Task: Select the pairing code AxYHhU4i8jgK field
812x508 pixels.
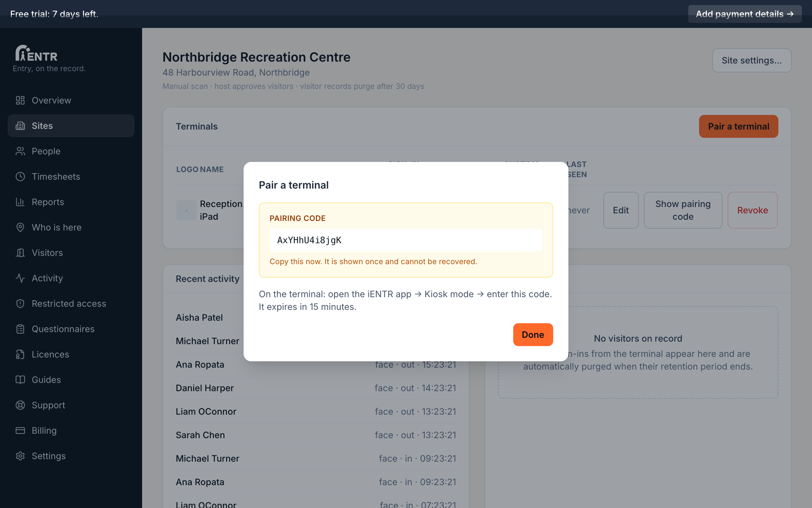Action: 406,240
